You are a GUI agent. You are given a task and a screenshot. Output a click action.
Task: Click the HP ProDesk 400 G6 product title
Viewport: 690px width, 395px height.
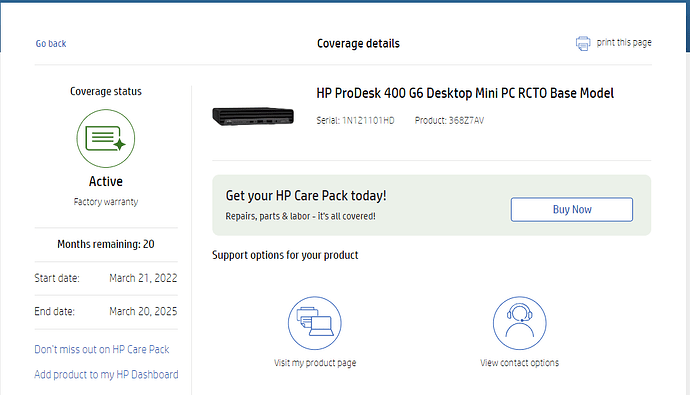pos(465,93)
